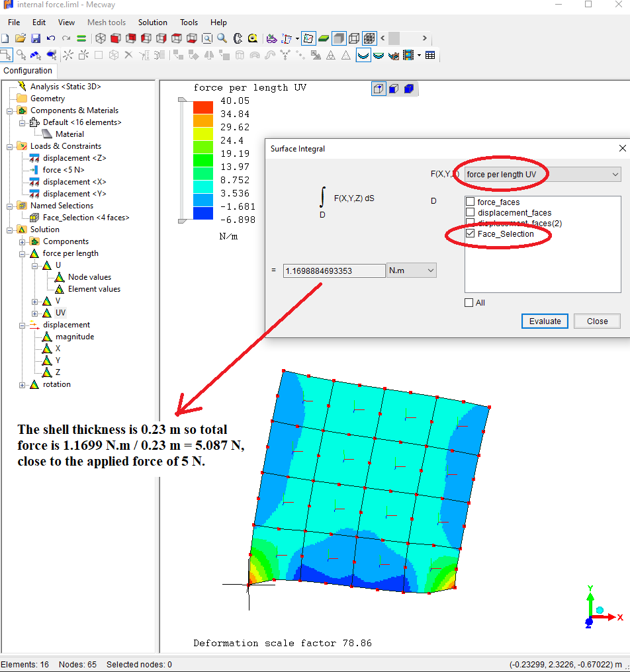Image resolution: width=630 pixels, height=672 pixels.
Task: Click the green Solve icon
Action: 81,38
